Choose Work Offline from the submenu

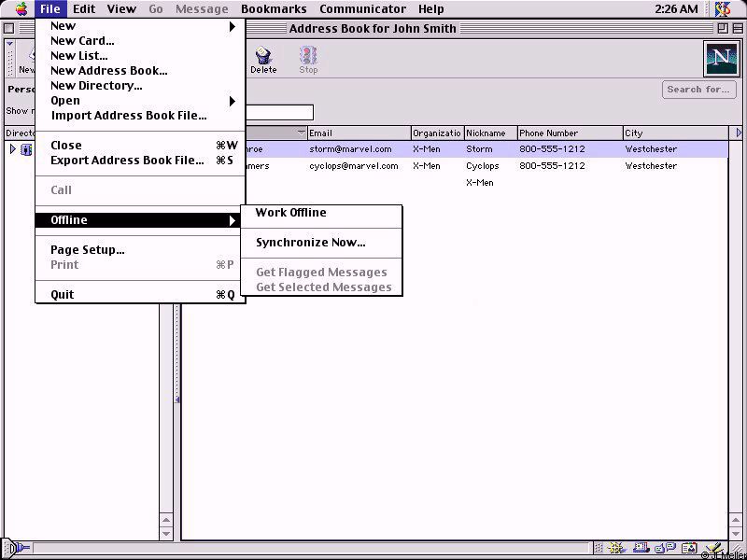(x=291, y=213)
